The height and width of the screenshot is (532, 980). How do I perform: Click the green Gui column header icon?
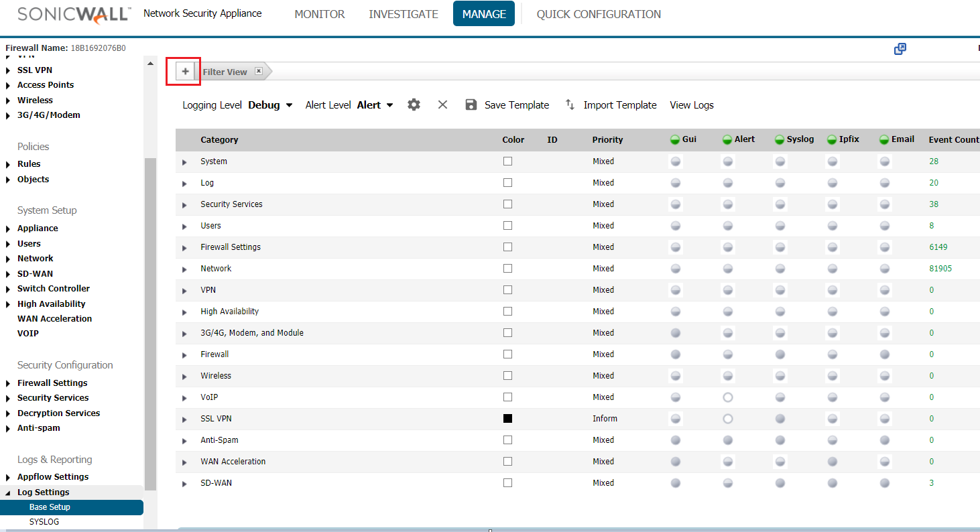click(x=675, y=139)
